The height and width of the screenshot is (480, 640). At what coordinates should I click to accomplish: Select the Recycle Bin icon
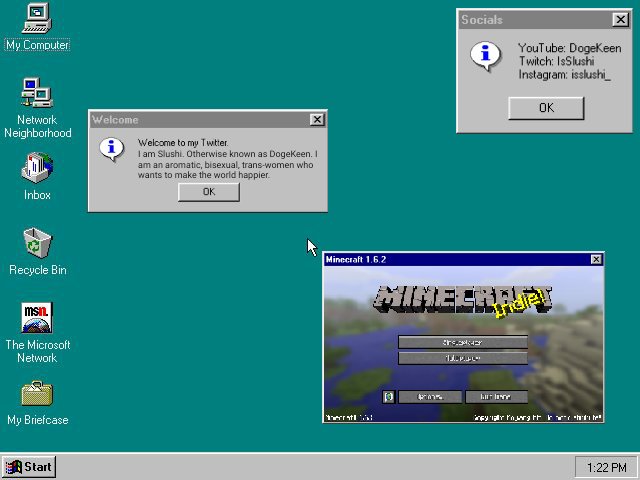click(37, 243)
